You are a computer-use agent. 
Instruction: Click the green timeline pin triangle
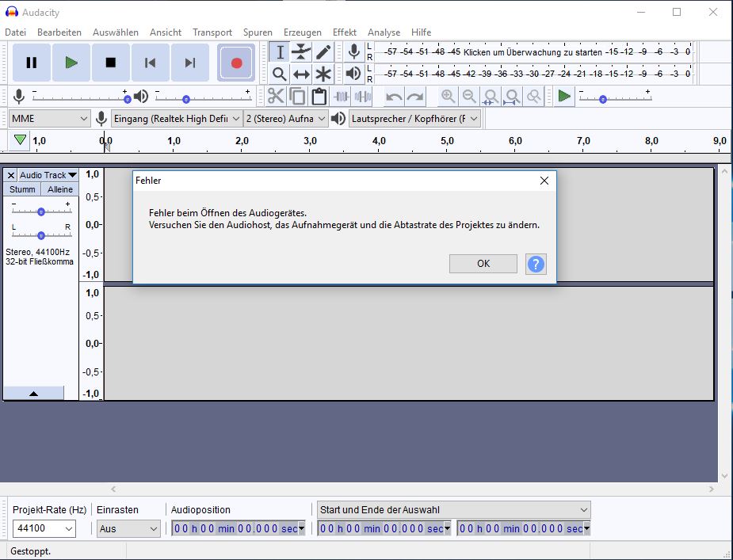(x=20, y=139)
